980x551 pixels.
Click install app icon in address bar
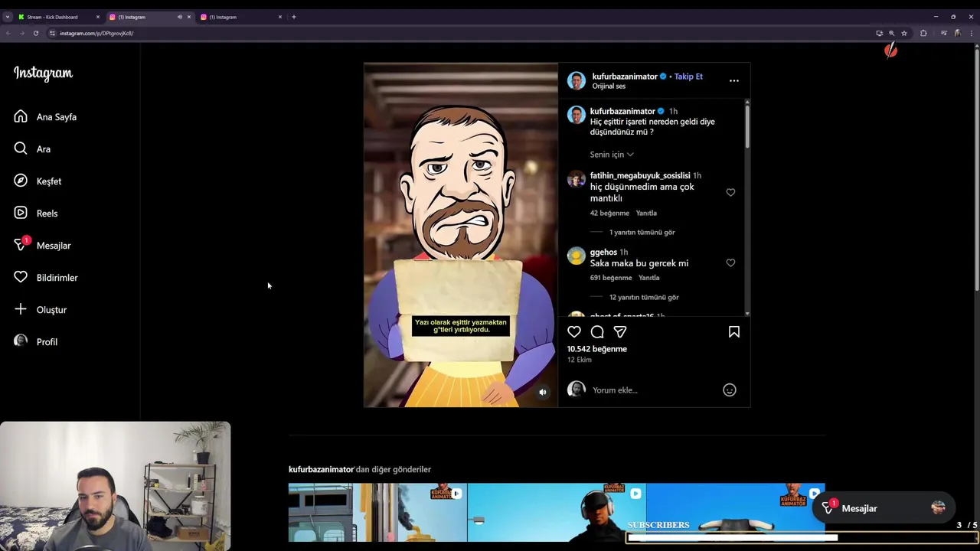point(879,33)
